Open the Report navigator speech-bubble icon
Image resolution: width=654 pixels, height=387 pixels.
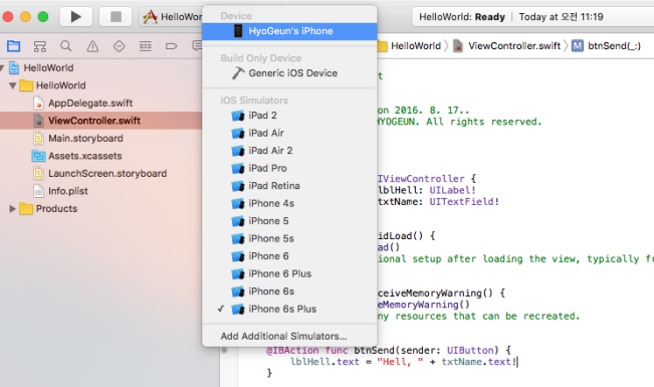(197, 46)
